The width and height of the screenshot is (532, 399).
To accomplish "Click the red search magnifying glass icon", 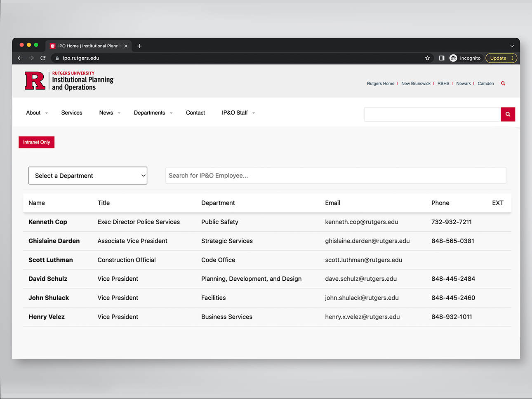I will [x=508, y=114].
